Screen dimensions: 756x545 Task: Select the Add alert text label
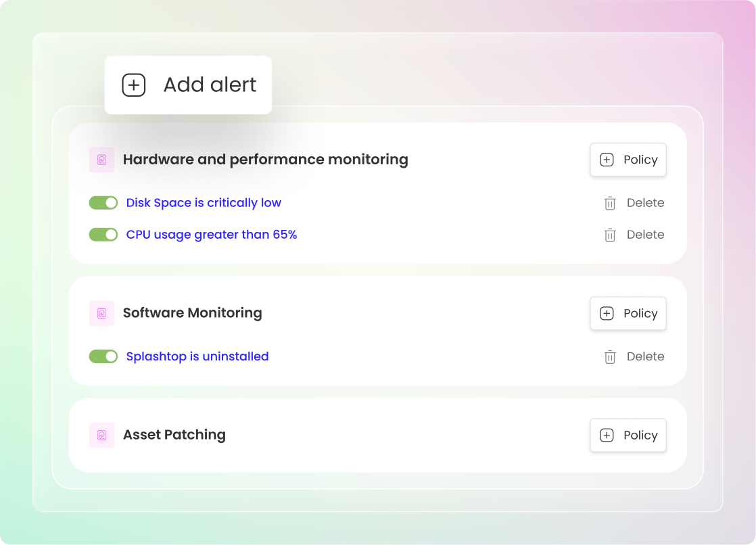coord(210,85)
